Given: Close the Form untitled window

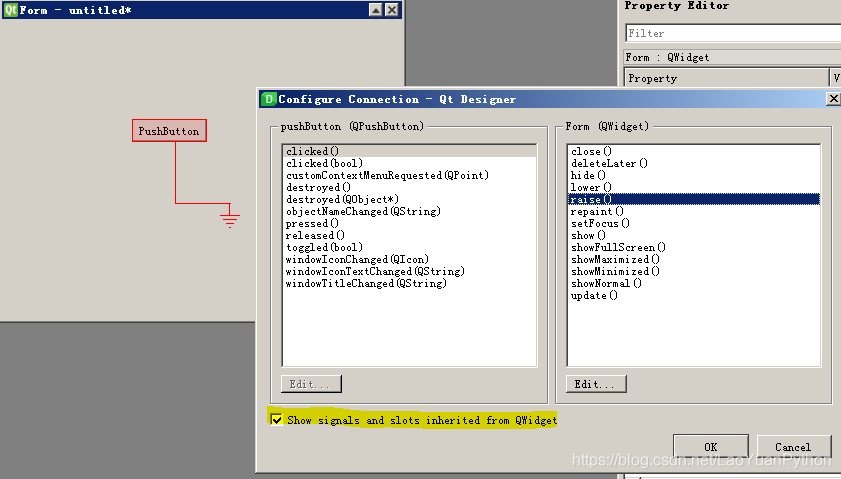Looking at the screenshot, I should click(x=393, y=10).
